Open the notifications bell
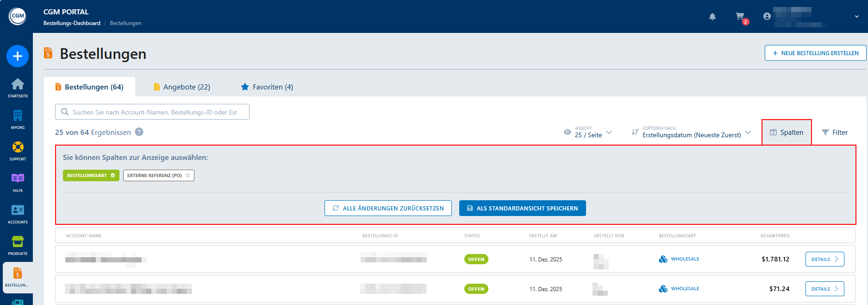The width and height of the screenshot is (868, 305). [x=712, y=17]
